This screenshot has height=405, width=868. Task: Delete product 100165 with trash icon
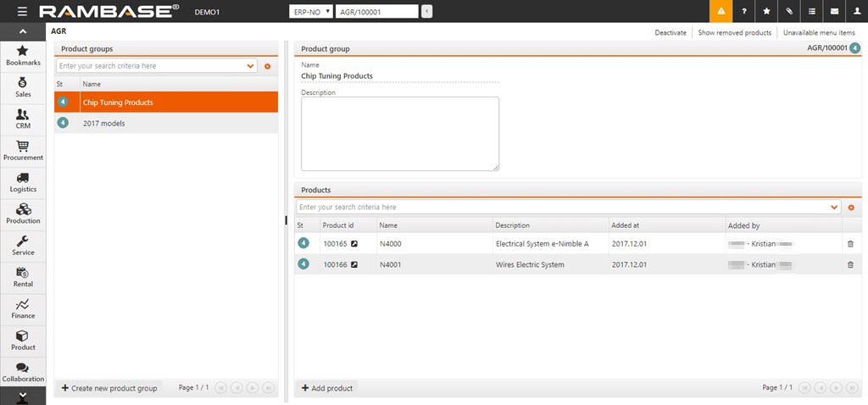click(850, 244)
